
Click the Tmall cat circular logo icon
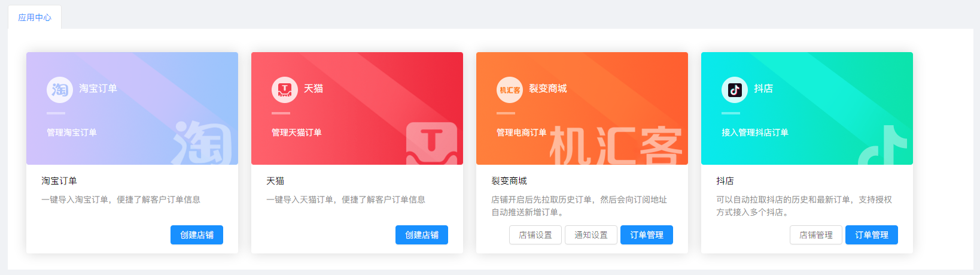285,90
